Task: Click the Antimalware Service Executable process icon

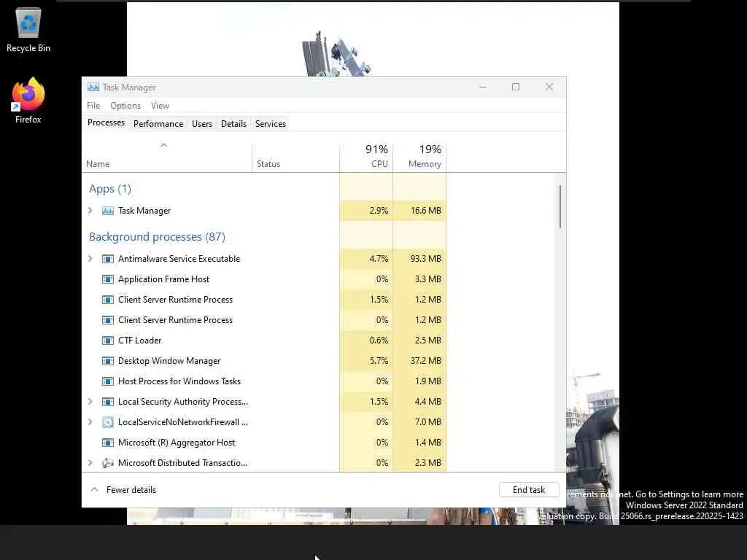Action: tap(108, 259)
